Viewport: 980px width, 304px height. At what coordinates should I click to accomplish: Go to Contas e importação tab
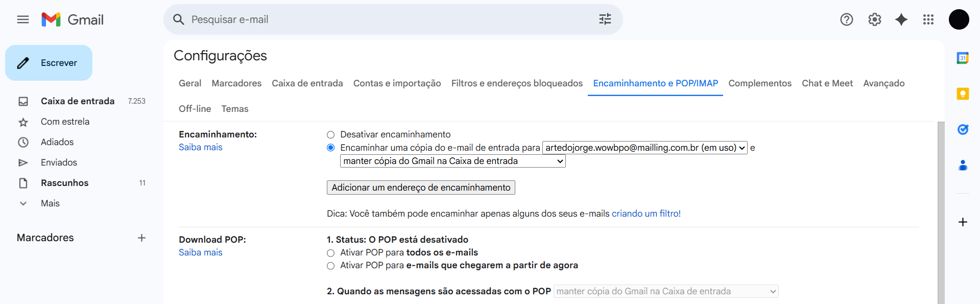(397, 83)
